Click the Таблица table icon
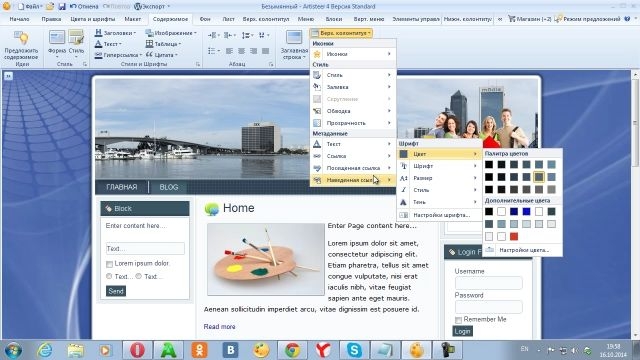This screenshot has height=360, width=640. click(149, 44)
